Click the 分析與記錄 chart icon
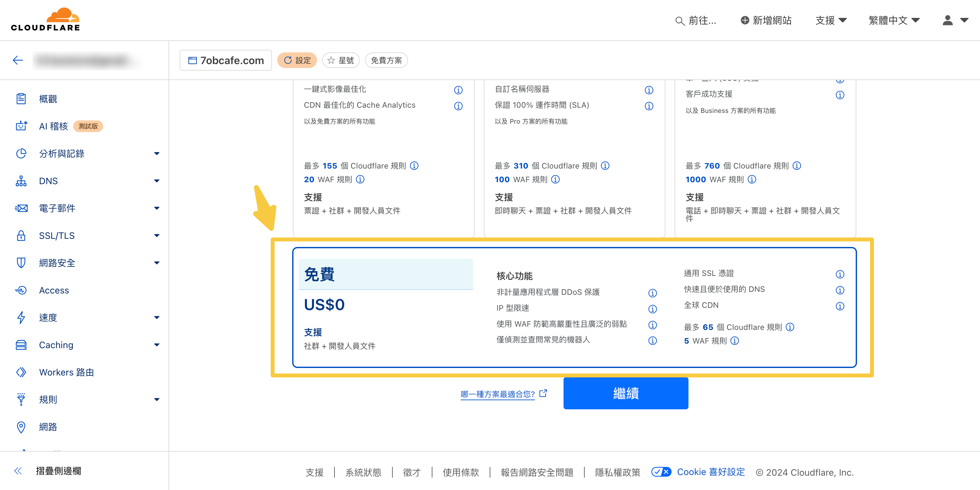Screen dimensions: 980x490 coord(21,153)
